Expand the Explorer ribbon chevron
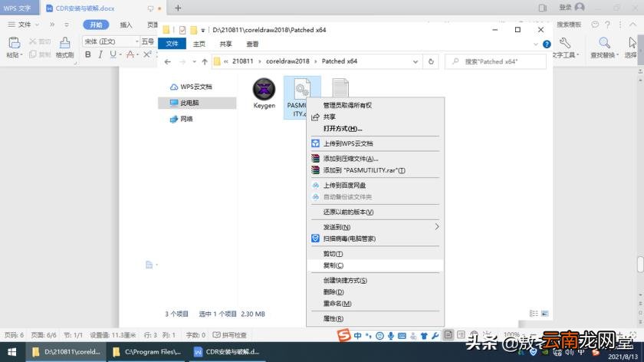644x362 pixels. click(536, 44)
